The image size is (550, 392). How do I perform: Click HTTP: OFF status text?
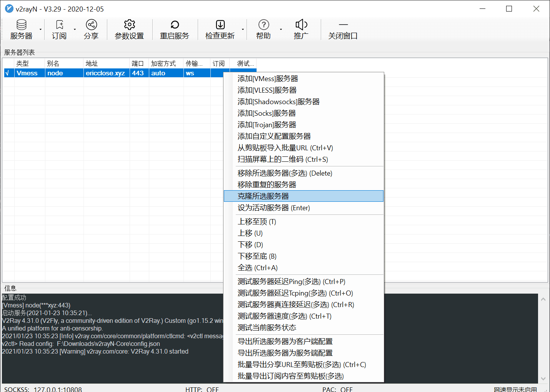click(x=202, y=389)
